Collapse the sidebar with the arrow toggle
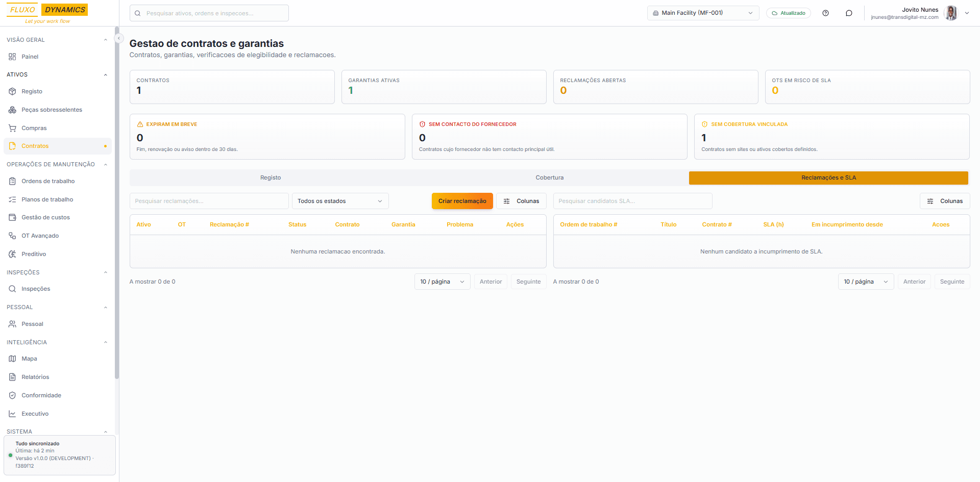The height and width of the screenshot is (482, 980). click(x=118, y=38)
